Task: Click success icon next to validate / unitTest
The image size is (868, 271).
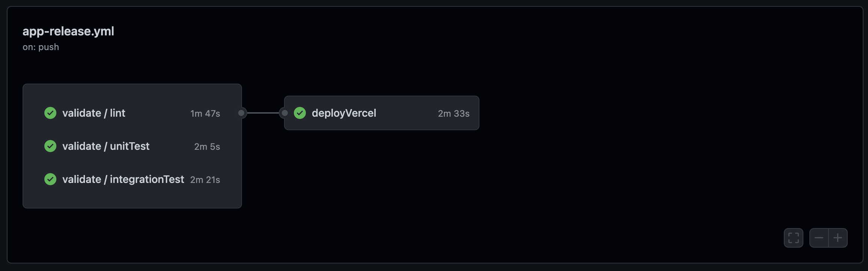Action: (x=50, y=146)
